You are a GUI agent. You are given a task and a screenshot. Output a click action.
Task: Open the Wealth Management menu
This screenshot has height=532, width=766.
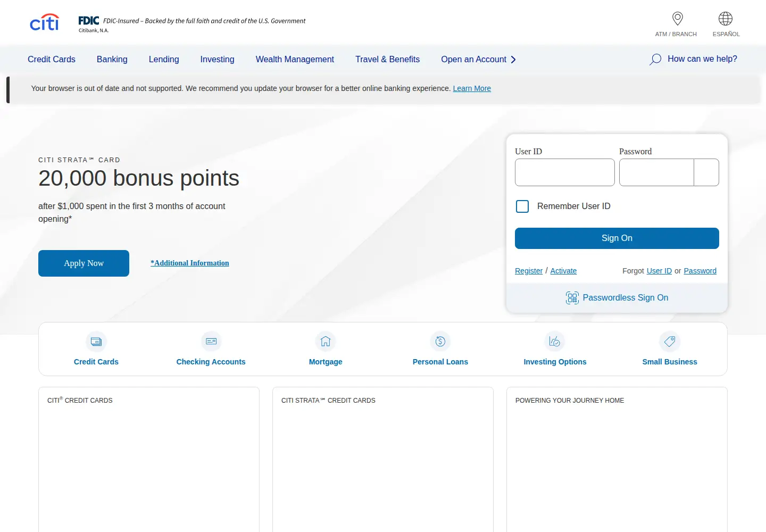(x=295, y=60)
